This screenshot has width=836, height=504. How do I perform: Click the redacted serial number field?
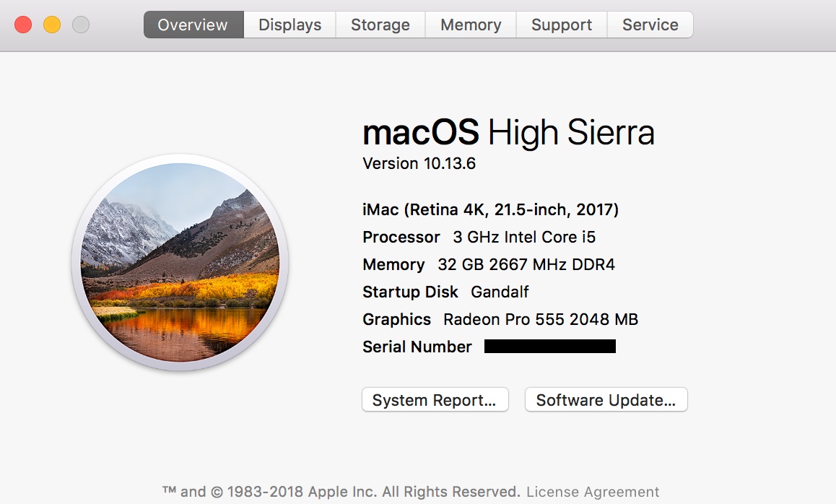point(549,347)
